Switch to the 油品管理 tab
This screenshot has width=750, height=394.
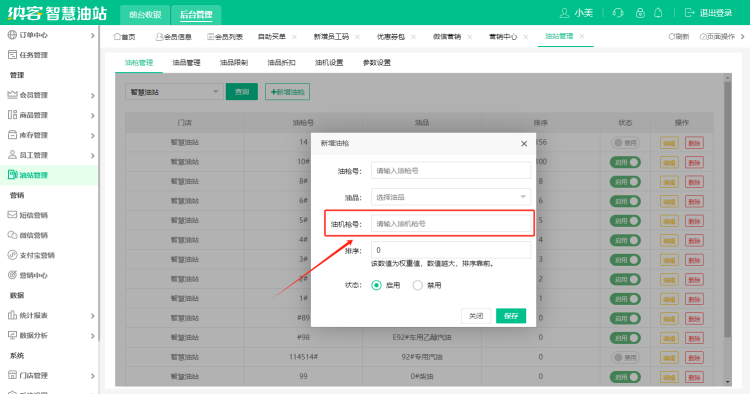pos(186,63)
